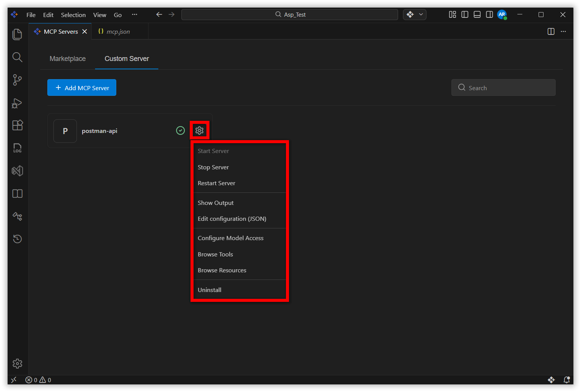
Task: Click the Add MCP Server button
Action: click(x=82, y=88)
